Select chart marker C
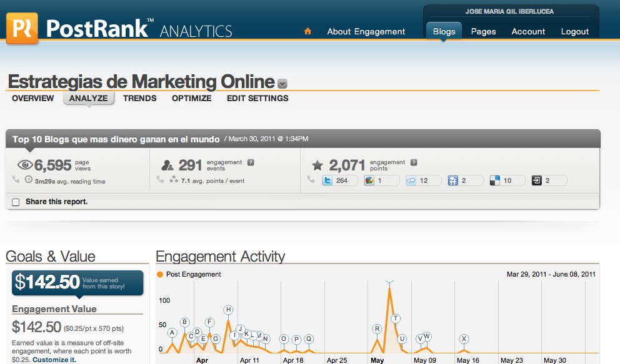 (x=191, y=337)
